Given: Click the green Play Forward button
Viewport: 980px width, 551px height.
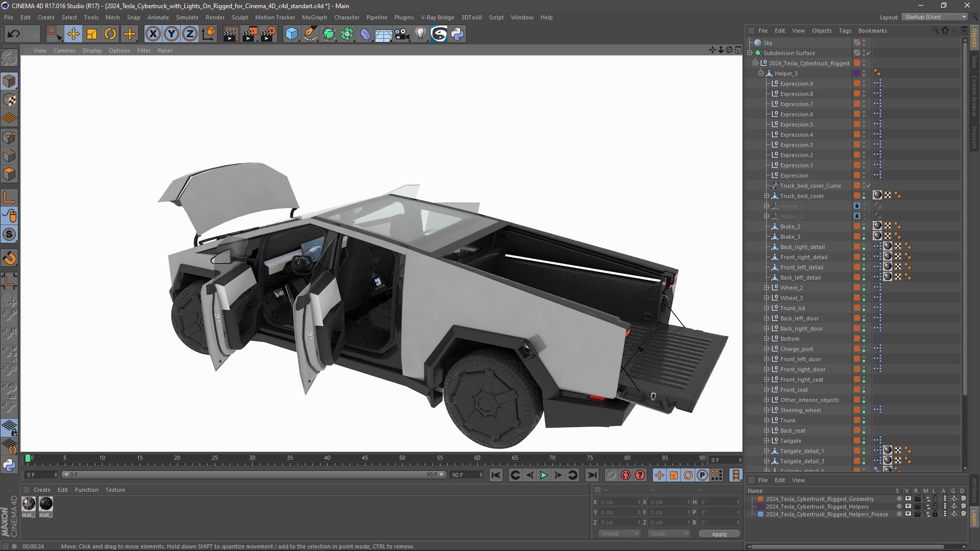Looking at the screenshot, I should point(544,475).
